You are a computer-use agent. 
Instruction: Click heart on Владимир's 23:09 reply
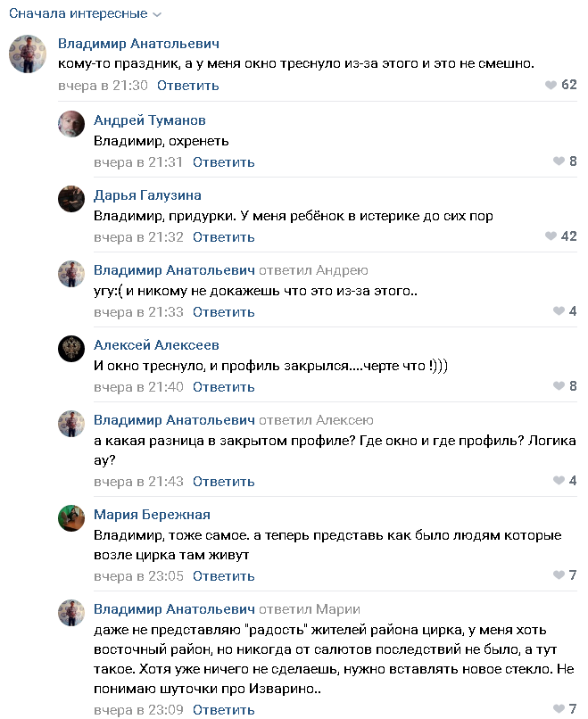(559, 709)
